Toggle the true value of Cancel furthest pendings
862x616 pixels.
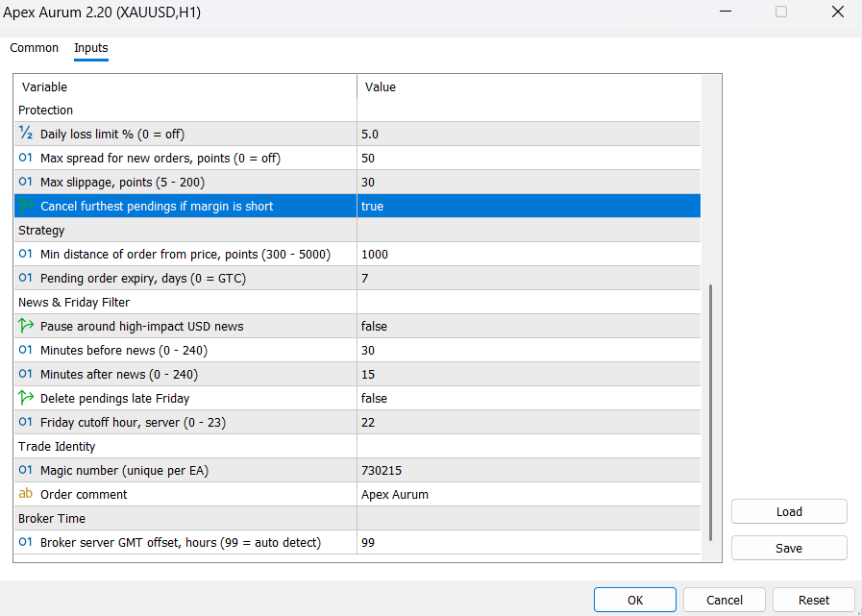(x=529, y=206)
